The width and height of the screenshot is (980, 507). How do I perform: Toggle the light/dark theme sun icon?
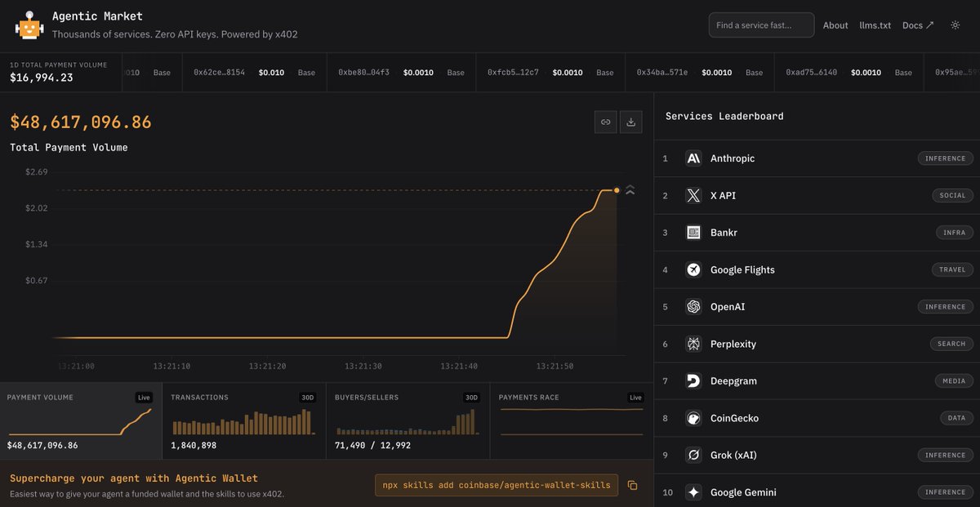tap(955, 25)
